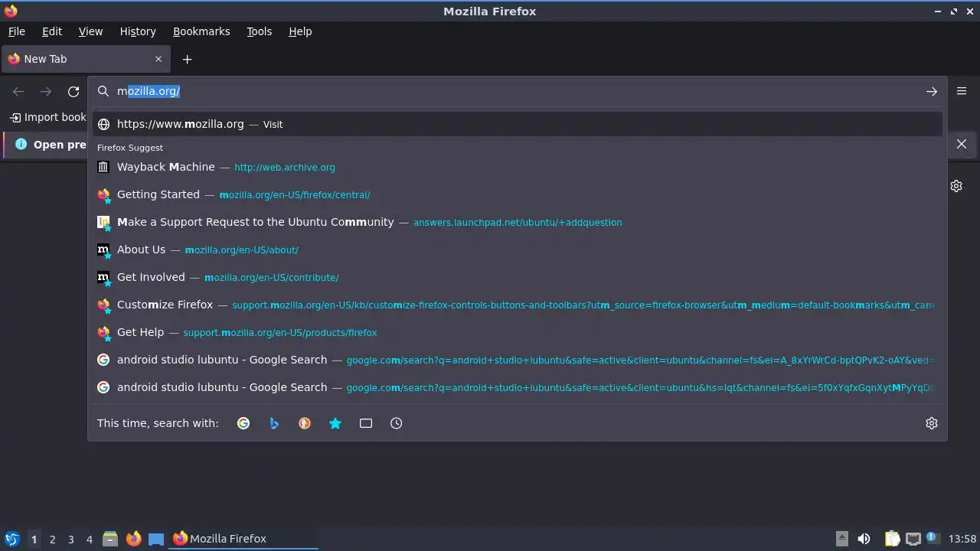
Task: Click the back navigation arrow
Action: pos(18,91)
